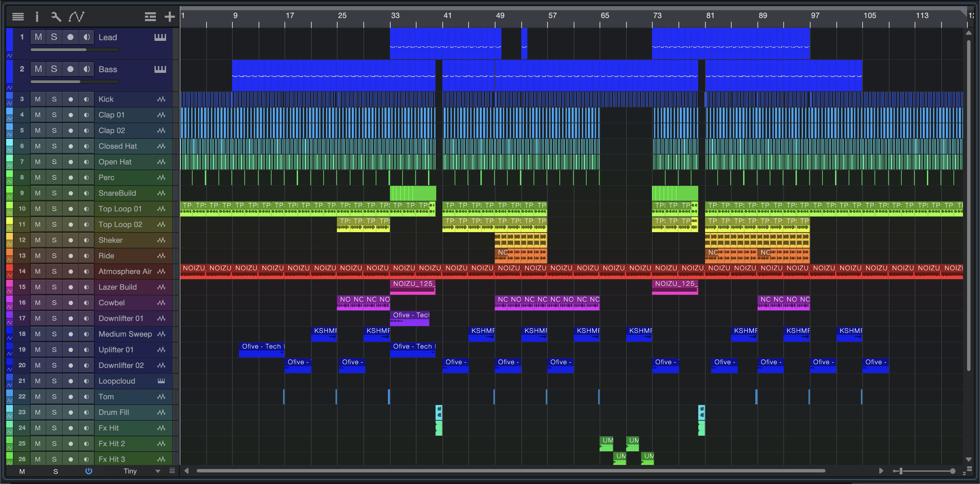
Task: Open the Add Tracks rows icon
Action: coord(150,16)
